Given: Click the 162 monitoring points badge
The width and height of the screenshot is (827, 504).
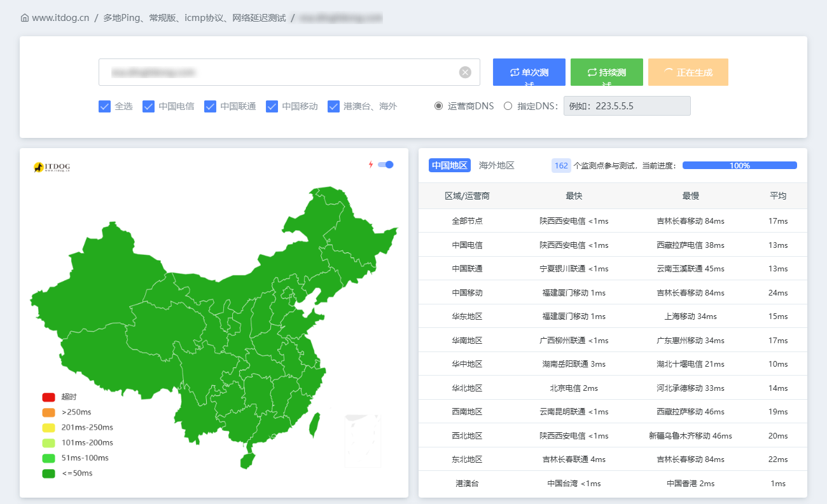Looking at the screenshot, I should [560, 165].
